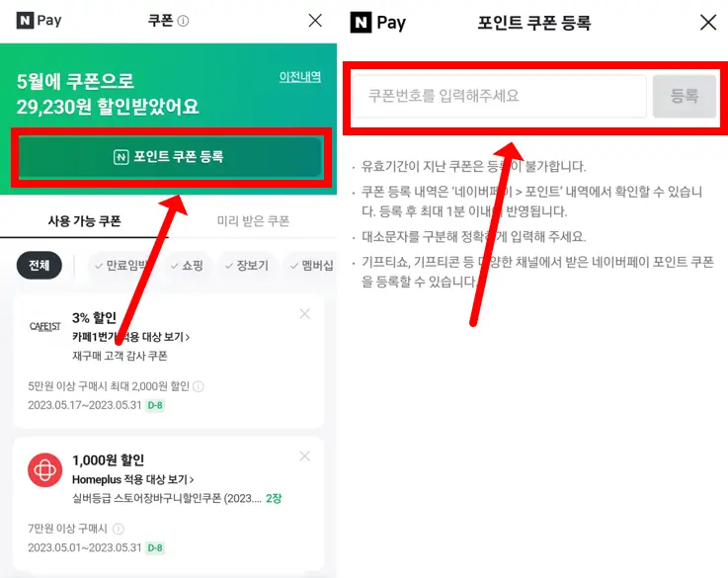The image size is (728, 578).
Task: Open the info icon next to 쿠폰 title
Action: coord(183,21)
